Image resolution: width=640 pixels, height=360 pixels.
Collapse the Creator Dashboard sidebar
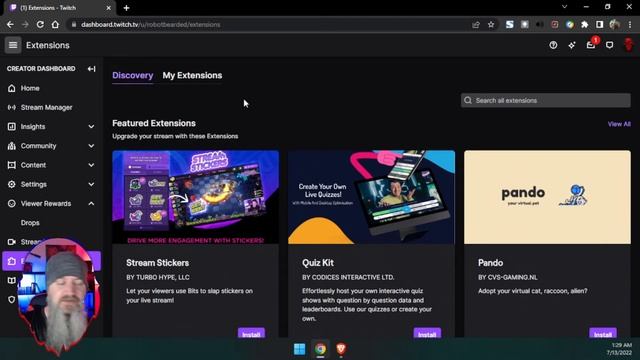click(91, 69)
